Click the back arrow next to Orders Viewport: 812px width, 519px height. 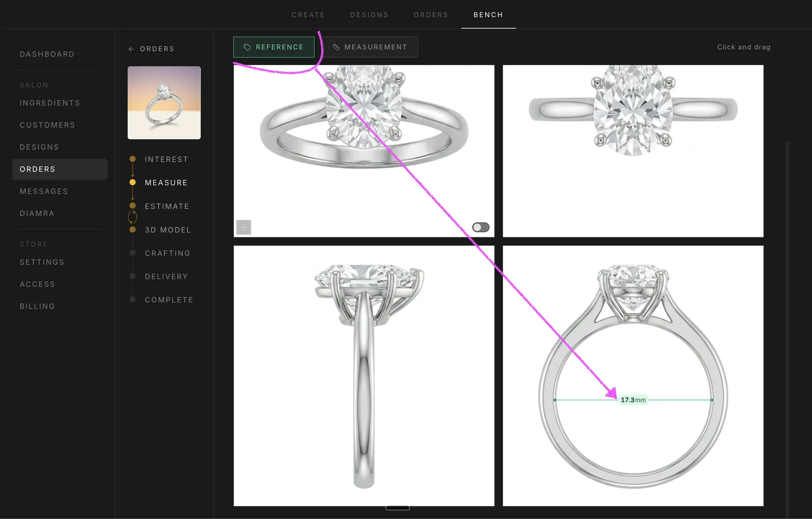pyautogui.click(x=131, y=49)
